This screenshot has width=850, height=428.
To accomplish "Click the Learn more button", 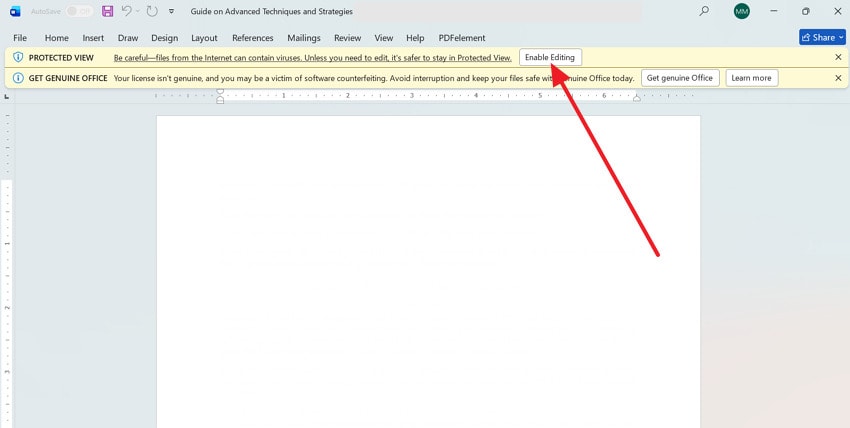I will [x=751, y=78].
